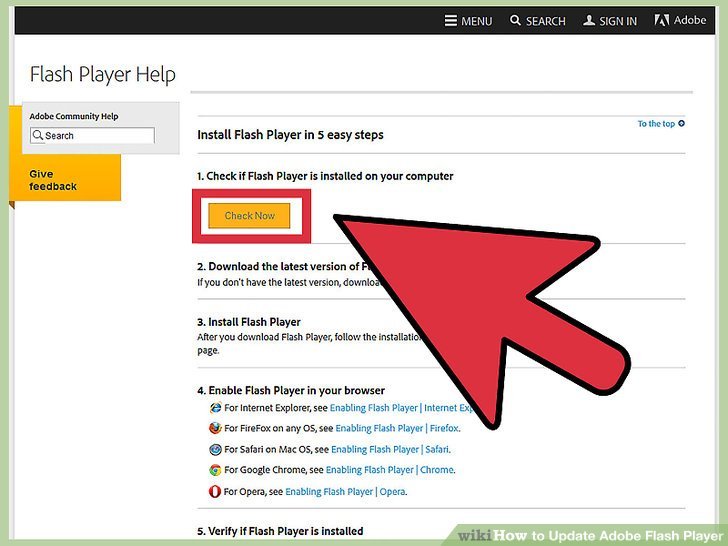
Task: Click the heading Install Flash Player in 5 easy steps
Action: point(290,135)
